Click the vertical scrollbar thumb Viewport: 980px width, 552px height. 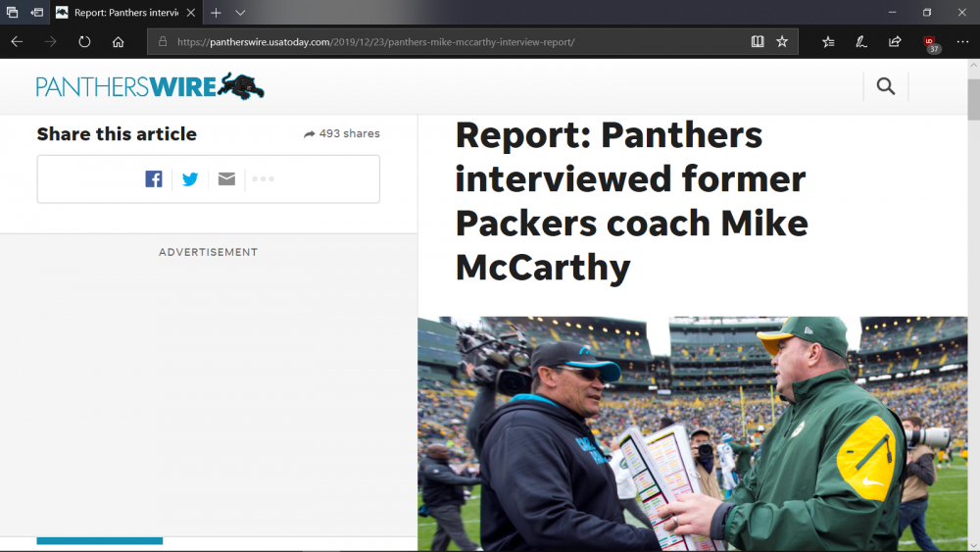[974, 99]
